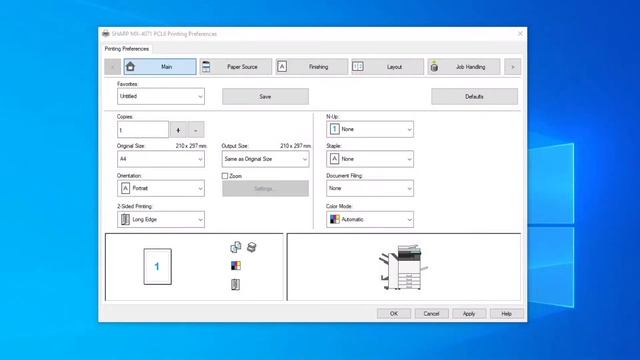Open the Output Size dropdown
Screen dimensions: 640x360
(265, 159)
